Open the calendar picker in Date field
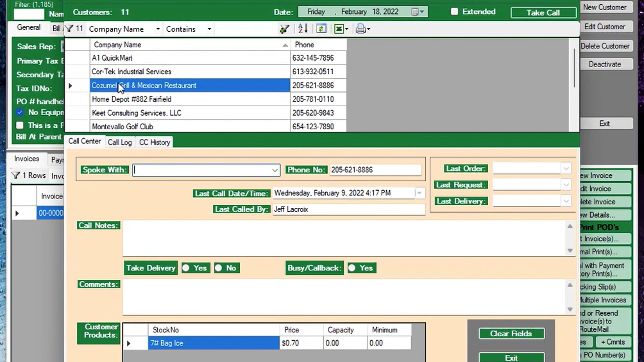 pos(418,12)
